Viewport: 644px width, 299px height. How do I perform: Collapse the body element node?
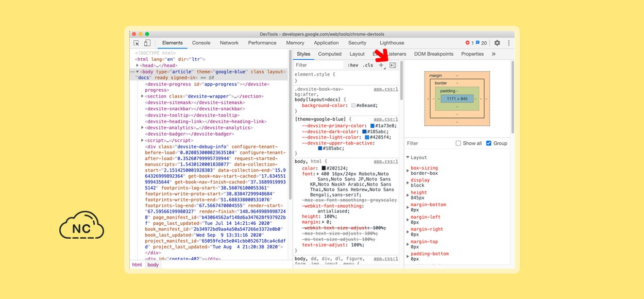pos(138,72)
